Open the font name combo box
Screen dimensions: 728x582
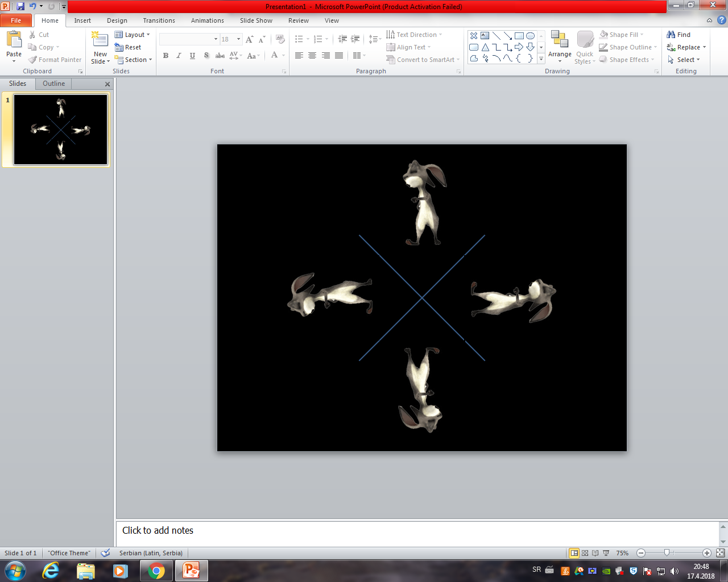tap(189, 39)
